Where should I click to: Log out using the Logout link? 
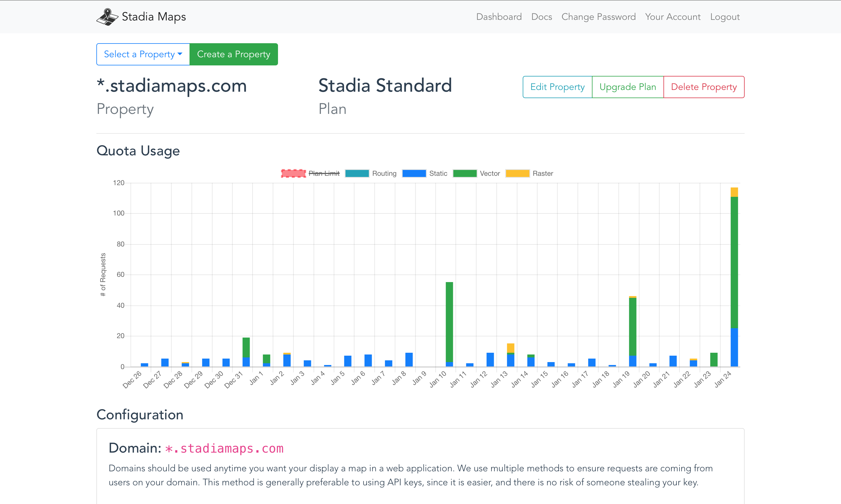tap(725, 17)
